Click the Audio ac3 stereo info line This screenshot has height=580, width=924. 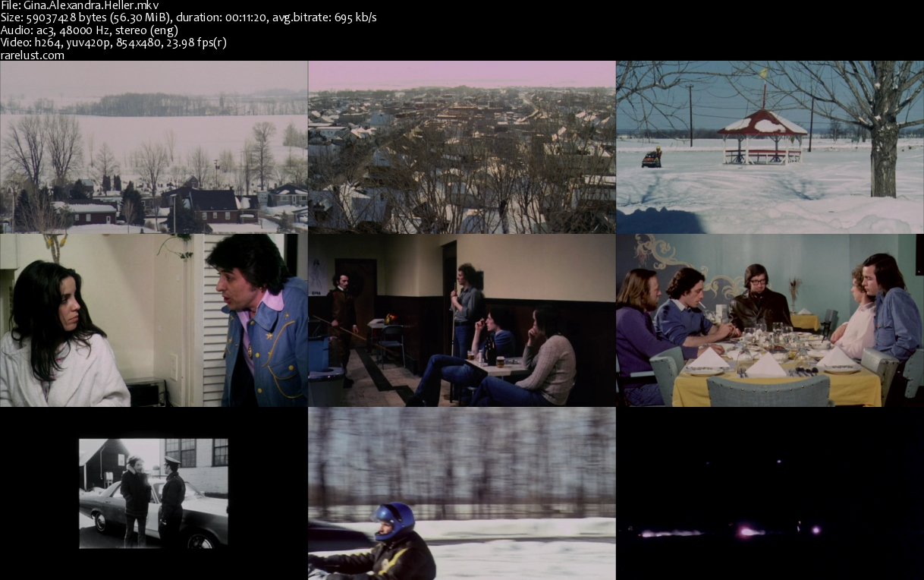tap(90, 30)
